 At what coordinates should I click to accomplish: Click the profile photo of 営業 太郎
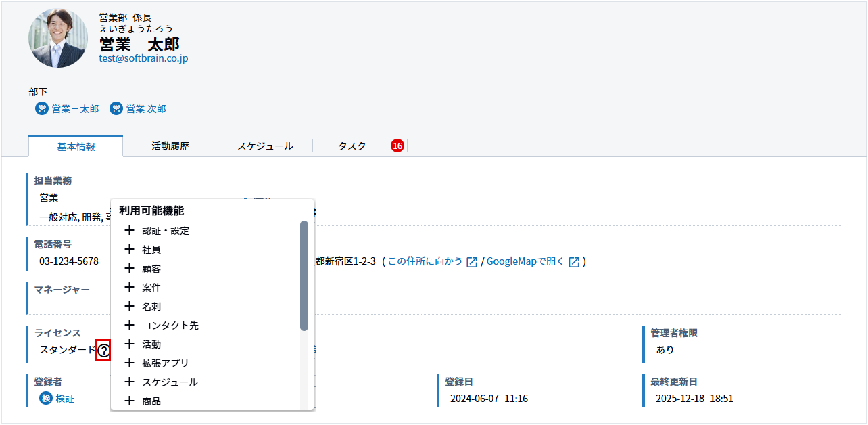click(58, 38)
